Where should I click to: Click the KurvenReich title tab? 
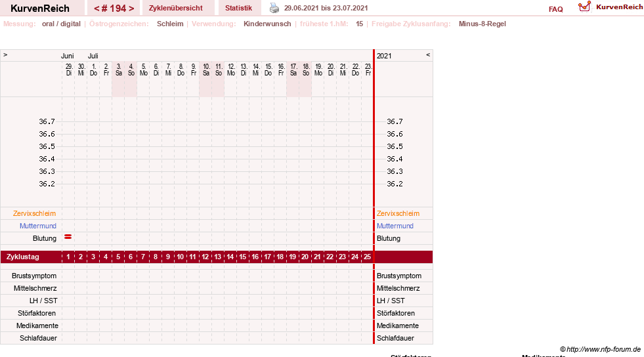pos(40,9)
